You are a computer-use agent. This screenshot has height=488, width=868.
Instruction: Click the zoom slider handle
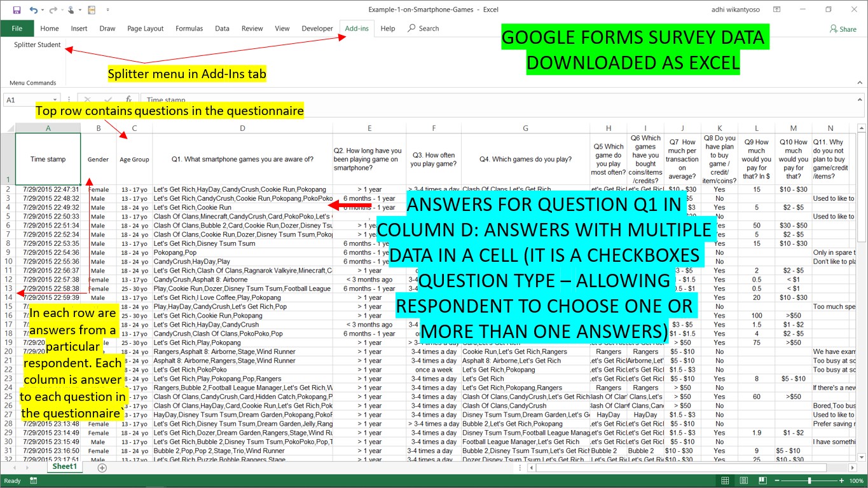click(809, 481)
